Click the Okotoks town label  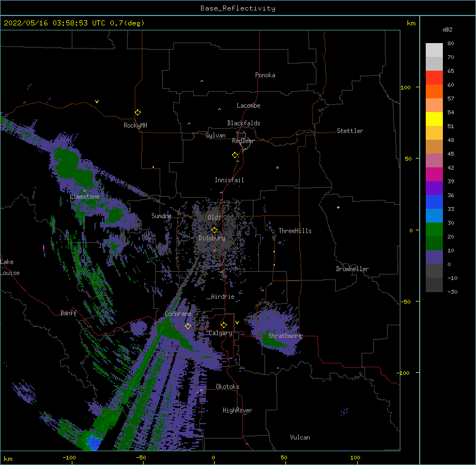[x=228, y=387]
